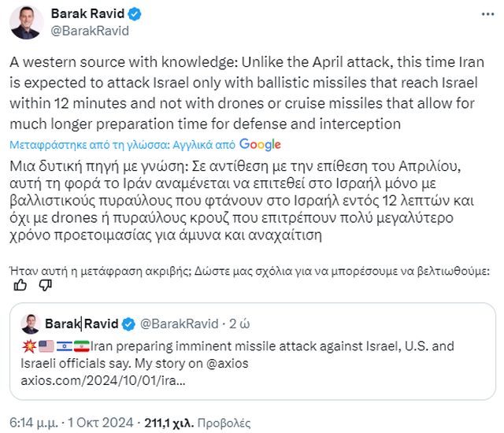
Task: Rate the translation with thumbs down
Action: click(x=45, y=286)
